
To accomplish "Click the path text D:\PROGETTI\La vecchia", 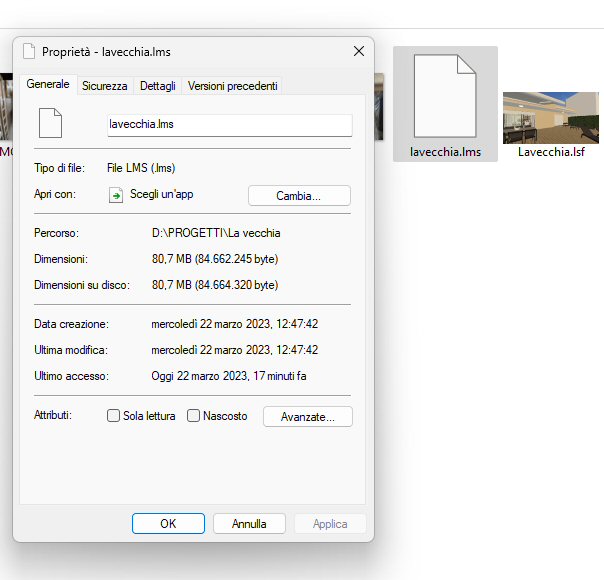I will 216,233.
